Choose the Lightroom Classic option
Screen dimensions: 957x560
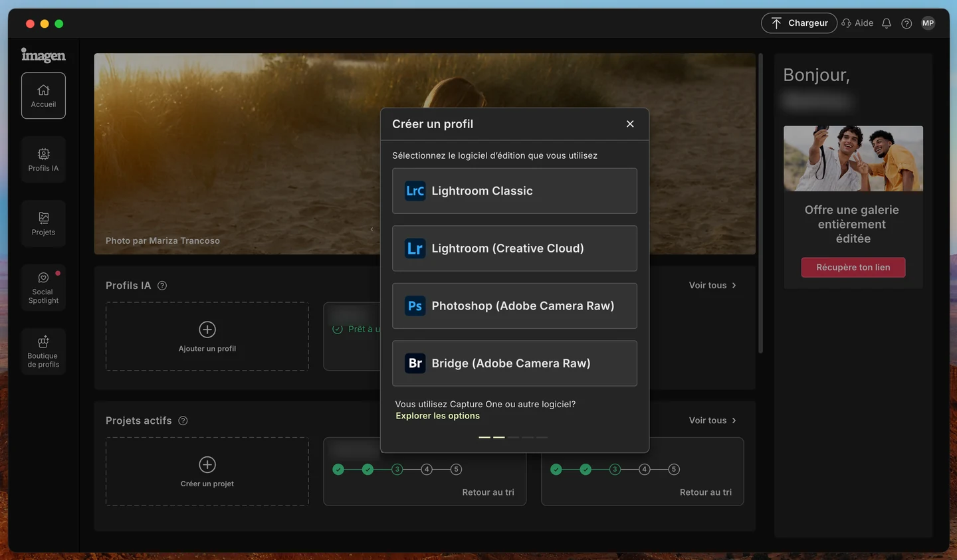pyautogui.click(x=514, y=191)
